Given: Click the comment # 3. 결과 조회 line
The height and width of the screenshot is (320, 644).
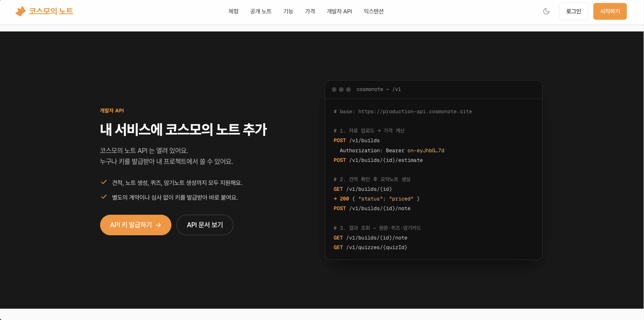Looking at the screenshot, I should 377,228.
